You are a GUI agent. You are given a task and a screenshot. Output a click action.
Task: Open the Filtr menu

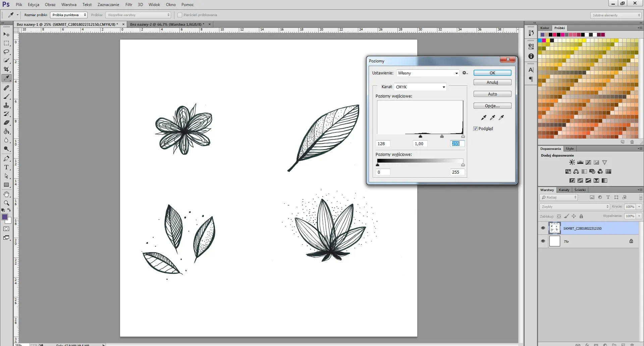(129, 5)
